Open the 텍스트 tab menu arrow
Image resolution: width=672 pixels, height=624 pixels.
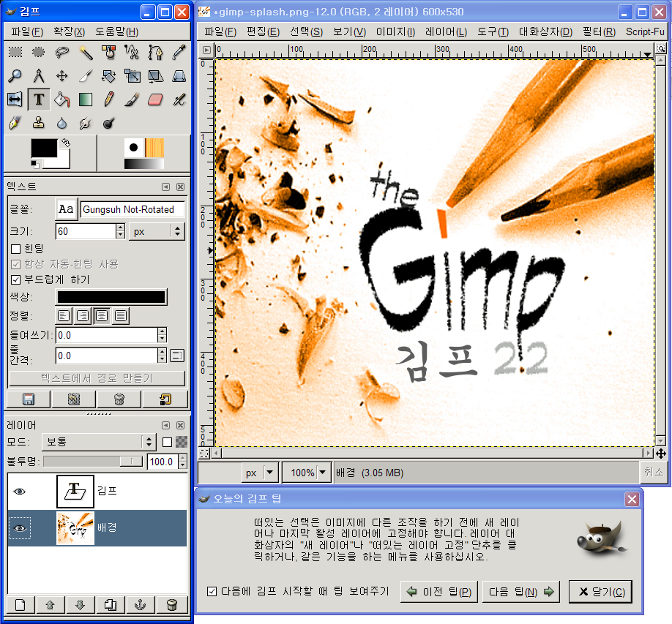pos(166,187)
